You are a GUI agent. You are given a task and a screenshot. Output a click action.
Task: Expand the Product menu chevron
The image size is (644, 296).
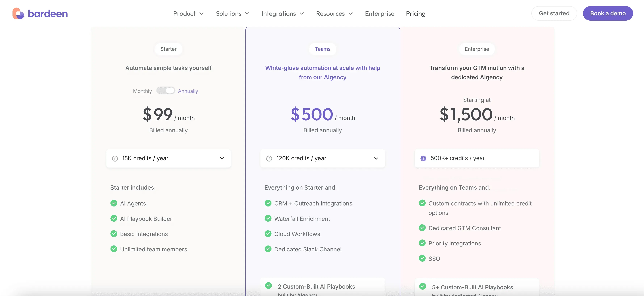(201, 14)
